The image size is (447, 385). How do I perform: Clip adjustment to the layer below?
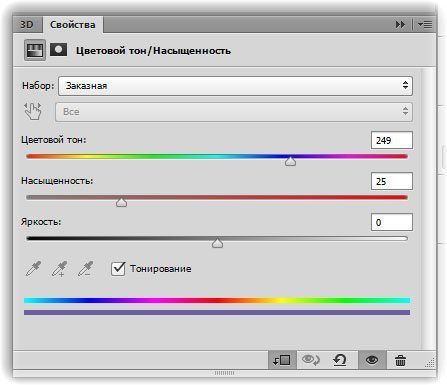(x=282, y=360)
